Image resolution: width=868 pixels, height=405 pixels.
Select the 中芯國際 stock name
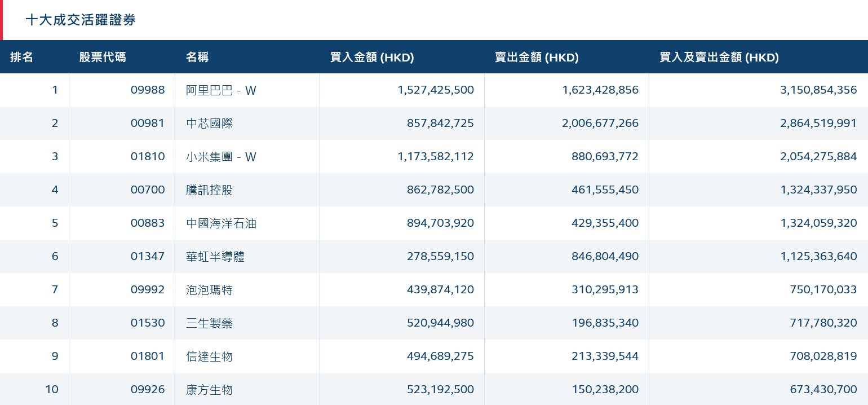[209, 124]
